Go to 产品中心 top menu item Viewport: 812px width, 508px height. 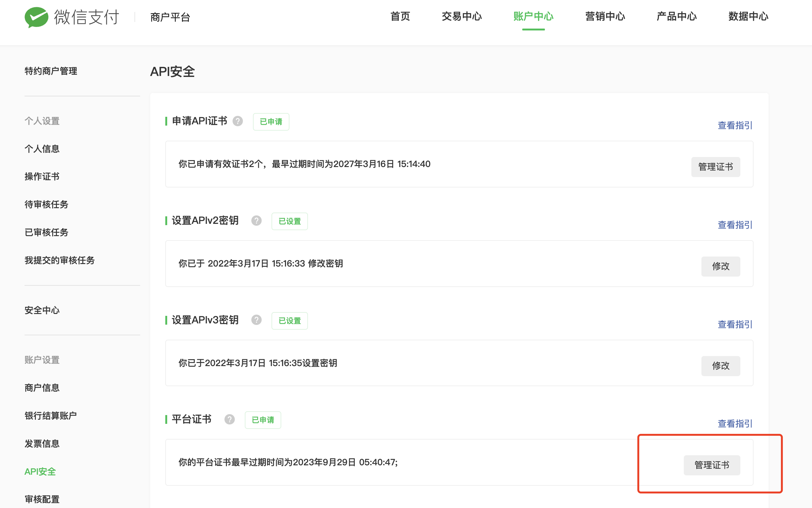(677, 16)
